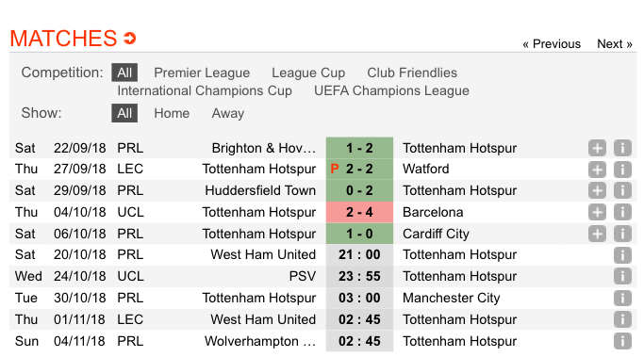The height and width of the screenshot is (357, 644).
Task: Open info icon for PSV match
Action: point(622,276)
